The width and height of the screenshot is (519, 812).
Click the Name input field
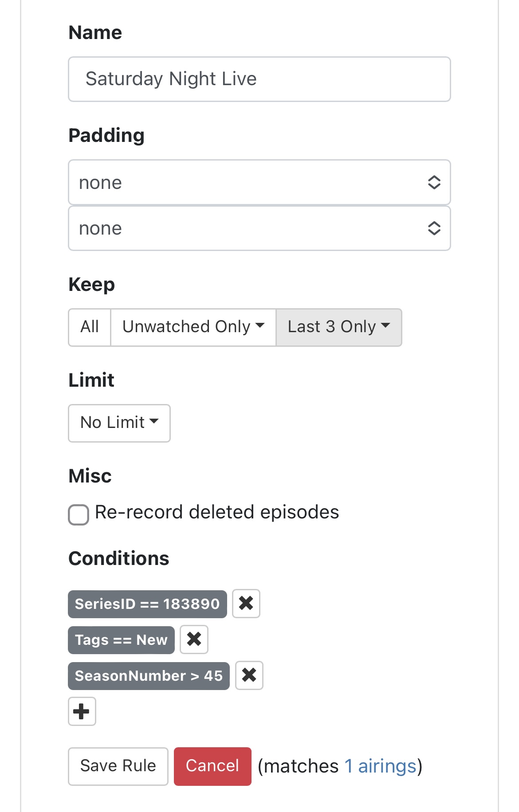click(x=259, y=79)
